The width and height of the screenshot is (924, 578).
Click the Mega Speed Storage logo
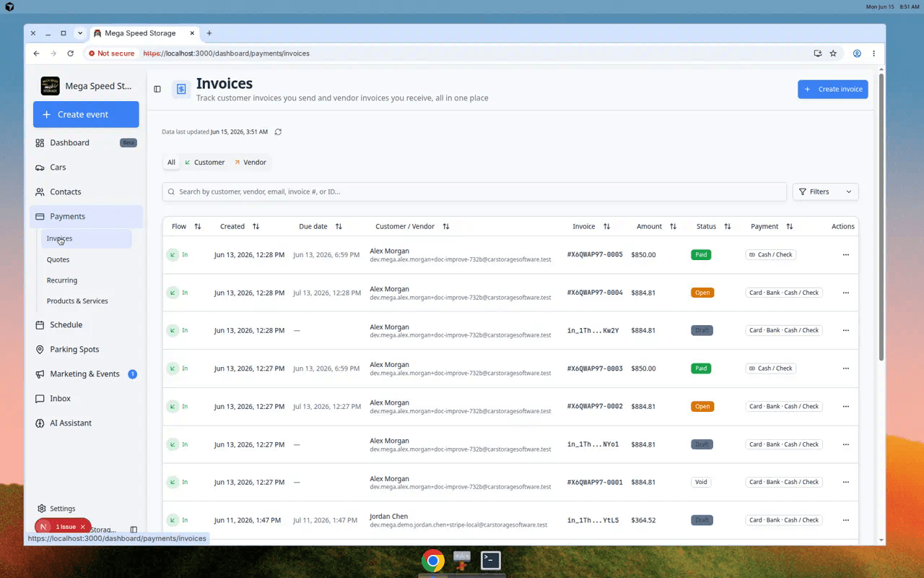click(x=51, y=86)
